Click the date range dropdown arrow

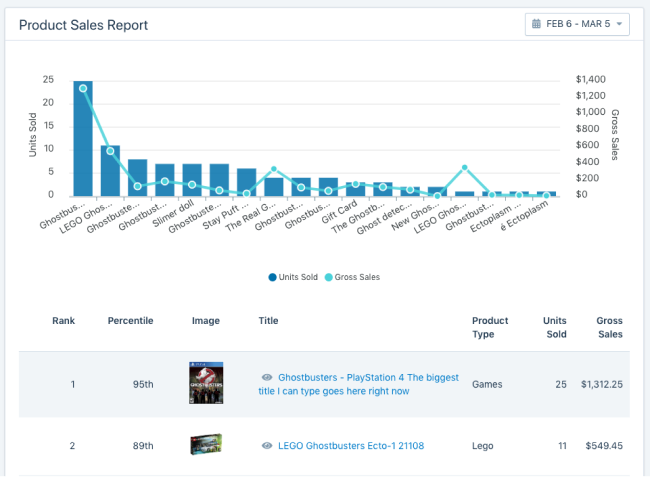point(619,23)
